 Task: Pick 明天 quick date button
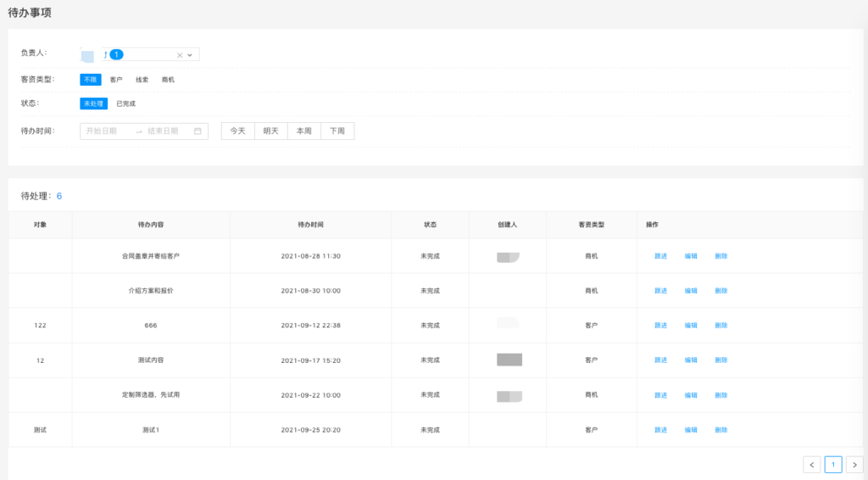[x=271, y=131]
